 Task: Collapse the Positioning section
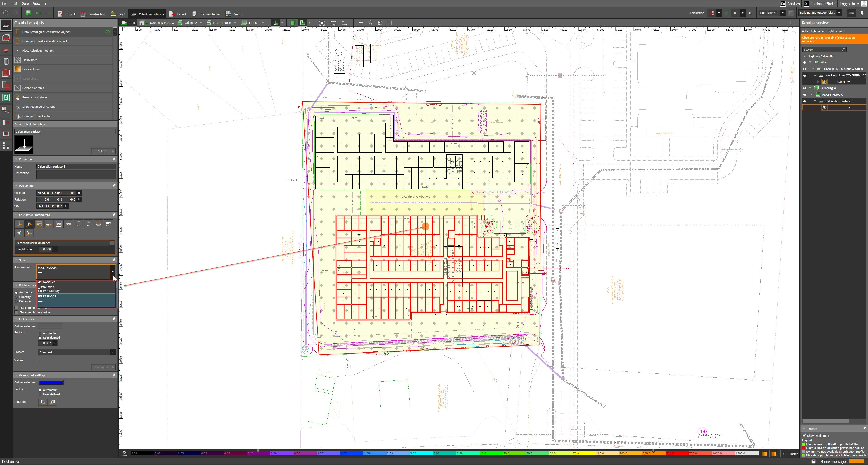click(x=16, y=186)
